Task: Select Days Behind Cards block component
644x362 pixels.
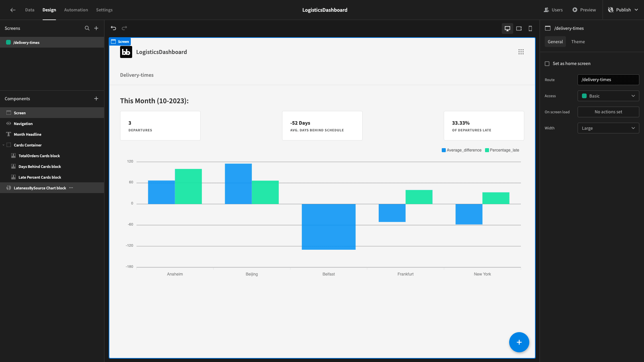Action: tap(52, 167)
